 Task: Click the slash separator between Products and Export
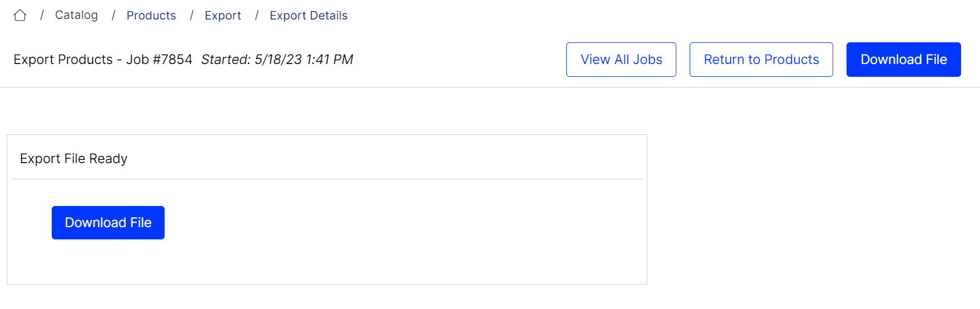tap(191, 16)
